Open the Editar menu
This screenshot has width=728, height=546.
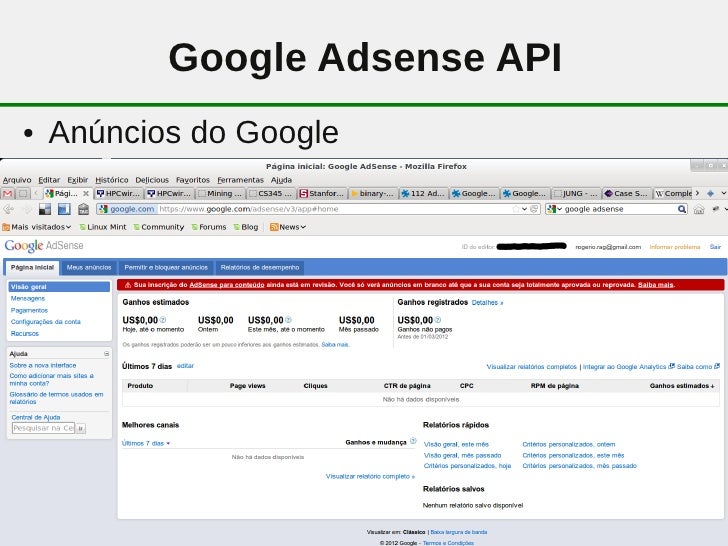pyautogui.click(x=49, y=180)
